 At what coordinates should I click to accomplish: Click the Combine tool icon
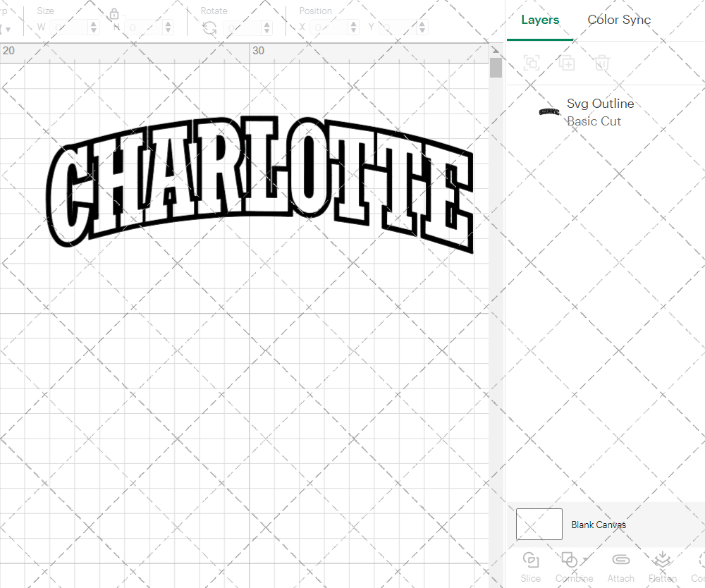570,561
